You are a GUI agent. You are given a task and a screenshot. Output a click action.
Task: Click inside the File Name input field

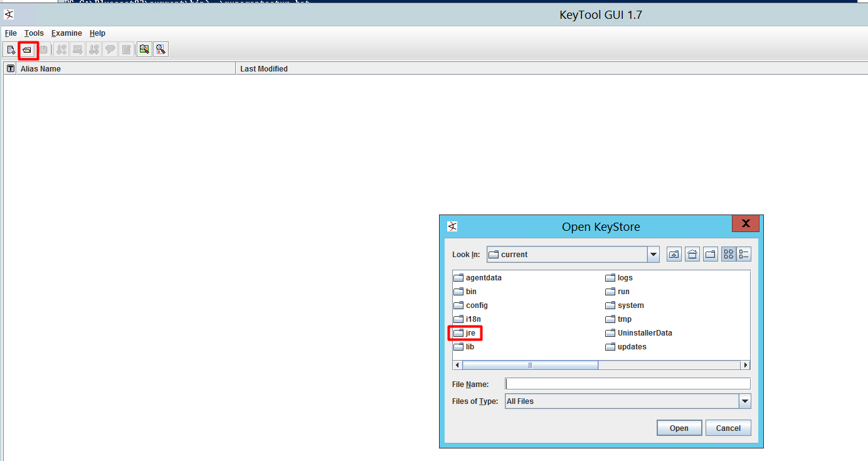[627, 383]
